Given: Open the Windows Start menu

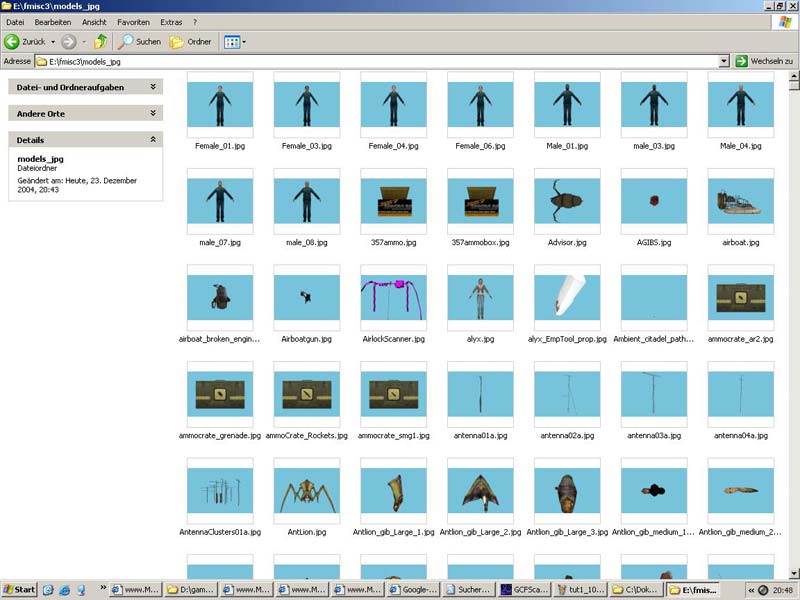Looking at the screenshot, I should [19, 590].
